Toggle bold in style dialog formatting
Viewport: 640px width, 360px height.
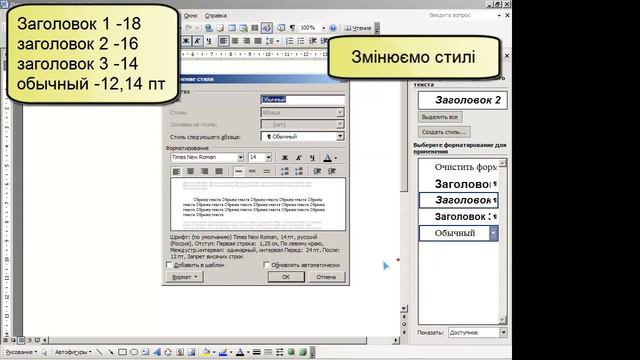coord(285,158)
